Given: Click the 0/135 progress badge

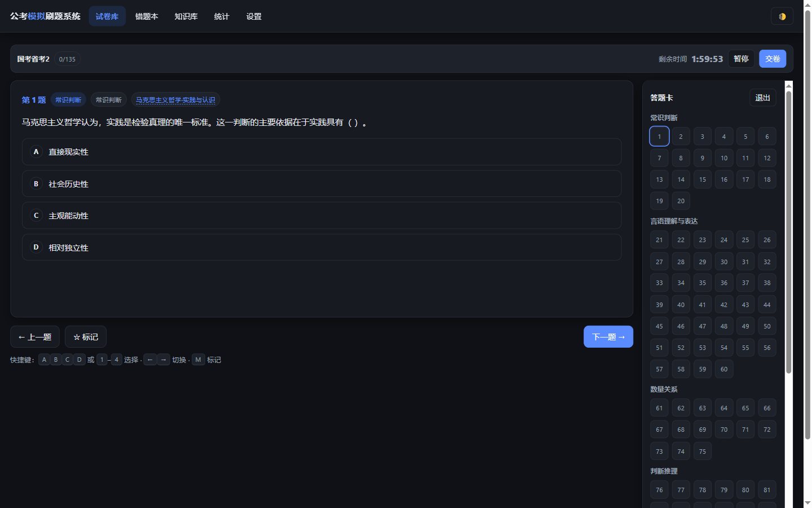Looking at the screenshot, I should [67, 59].
